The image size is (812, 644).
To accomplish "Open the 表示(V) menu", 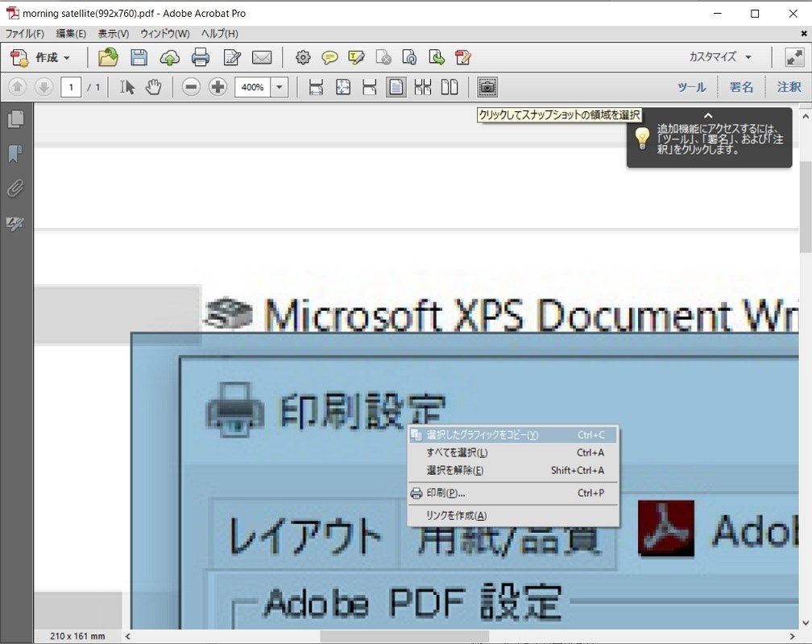I will pyautogui.click(x=114, y=34).
